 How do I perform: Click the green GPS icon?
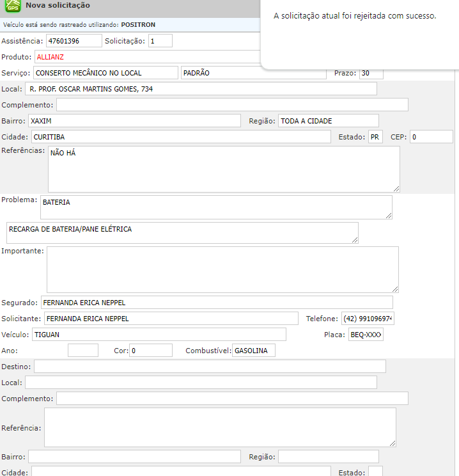coord(12,6)
